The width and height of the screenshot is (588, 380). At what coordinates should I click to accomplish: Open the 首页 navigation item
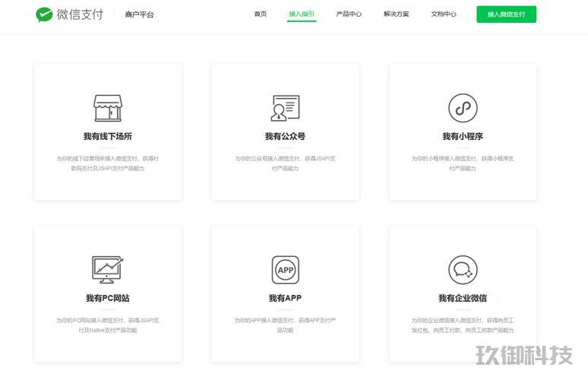pos(261,14)
